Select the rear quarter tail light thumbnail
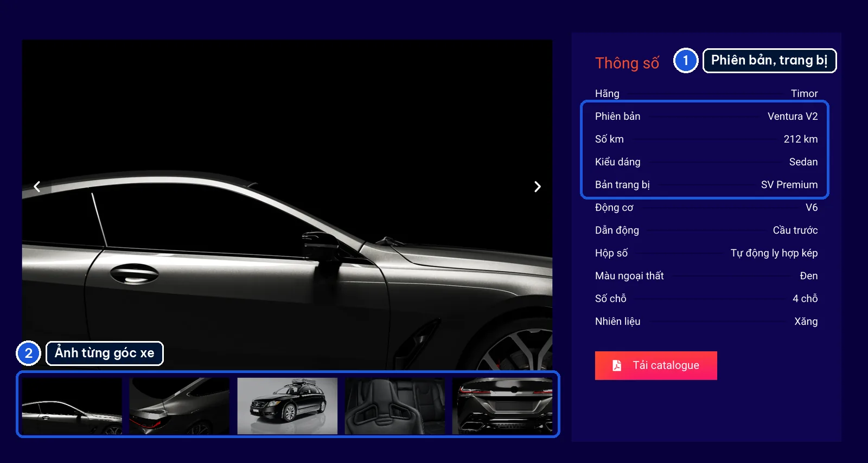 point(180,406)
